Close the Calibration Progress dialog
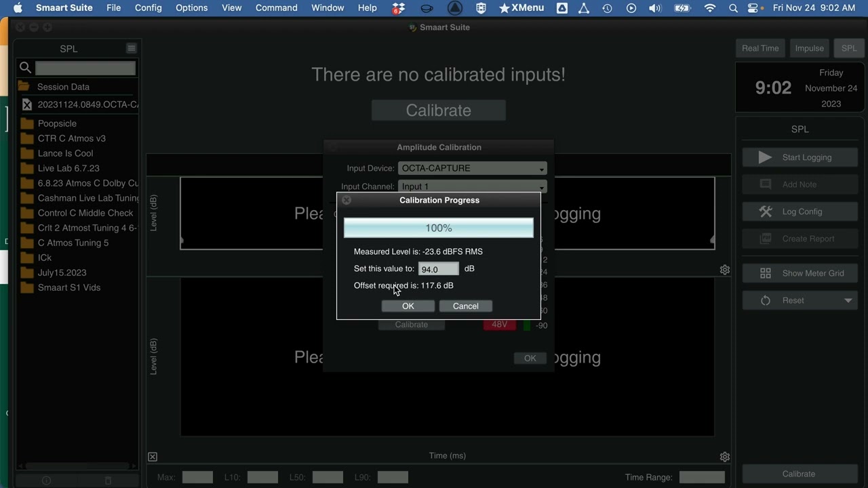Image resolution: width=868 pixels, height=488 pixels. click(x=347, y=200)
